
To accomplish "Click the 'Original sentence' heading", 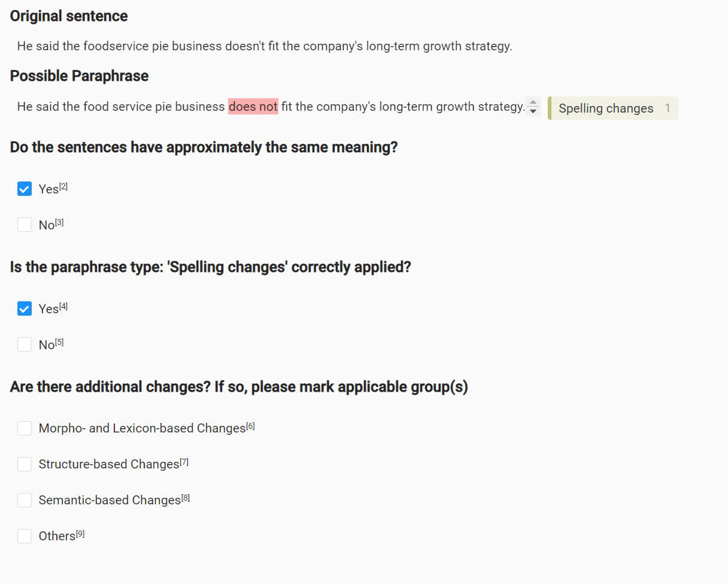I will coord(69,16).
